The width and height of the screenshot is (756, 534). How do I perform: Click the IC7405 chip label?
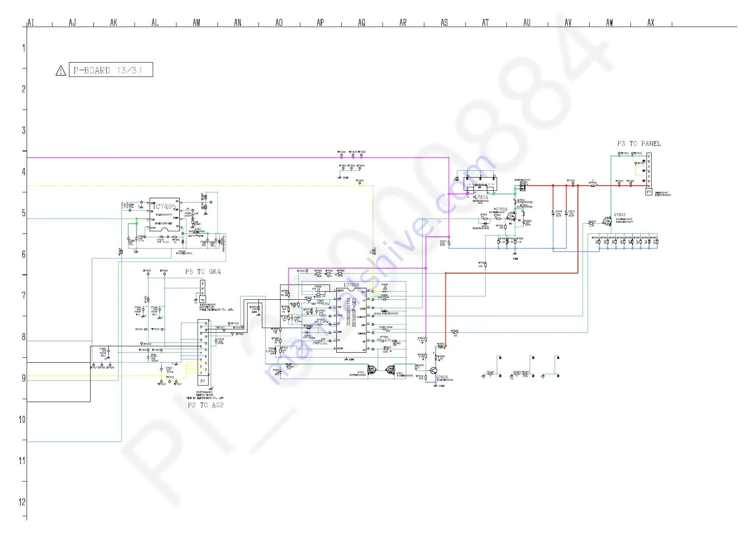click(165, 207)
